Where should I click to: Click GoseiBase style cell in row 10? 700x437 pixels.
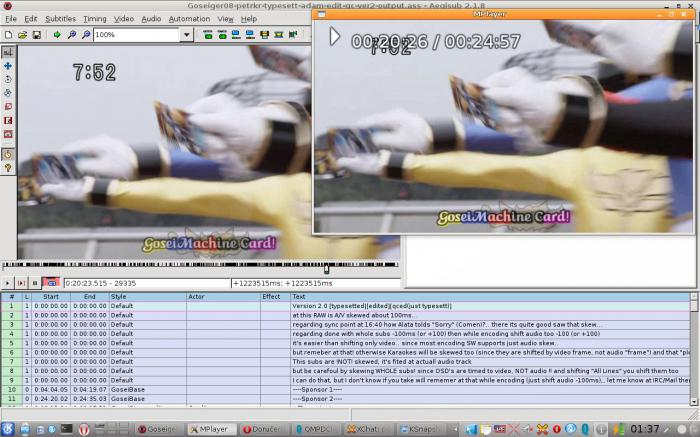[147, 390]
